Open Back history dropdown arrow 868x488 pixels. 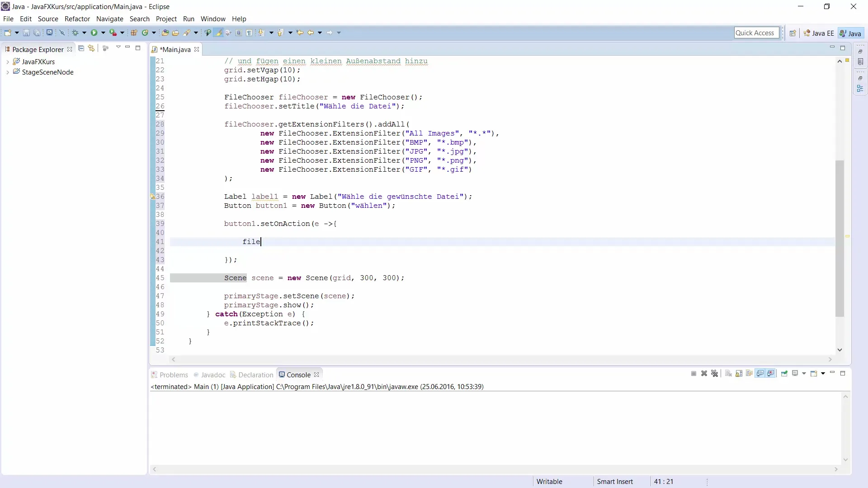click(320, 33)
